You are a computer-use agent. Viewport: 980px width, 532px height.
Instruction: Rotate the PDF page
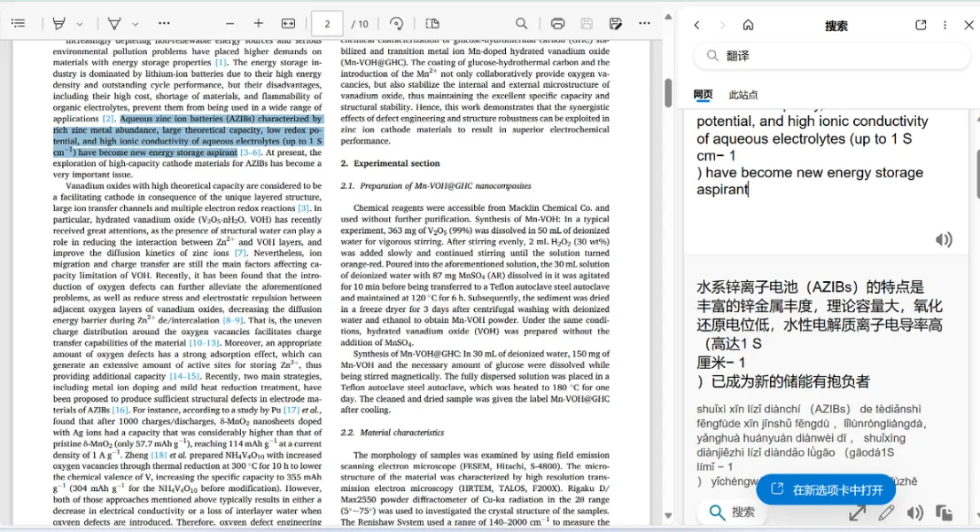click(x=396, y=24)
